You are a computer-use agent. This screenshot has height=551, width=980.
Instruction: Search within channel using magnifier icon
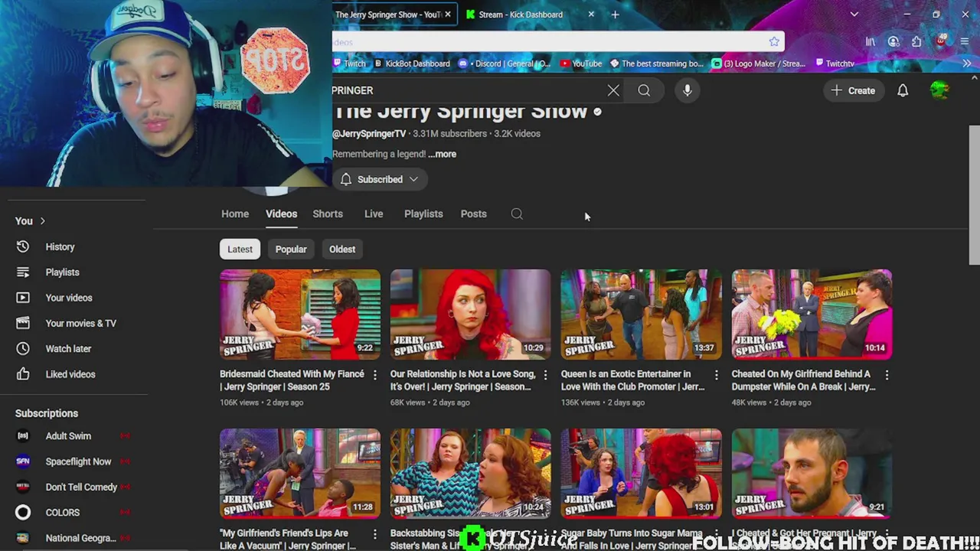click(517, 214)
